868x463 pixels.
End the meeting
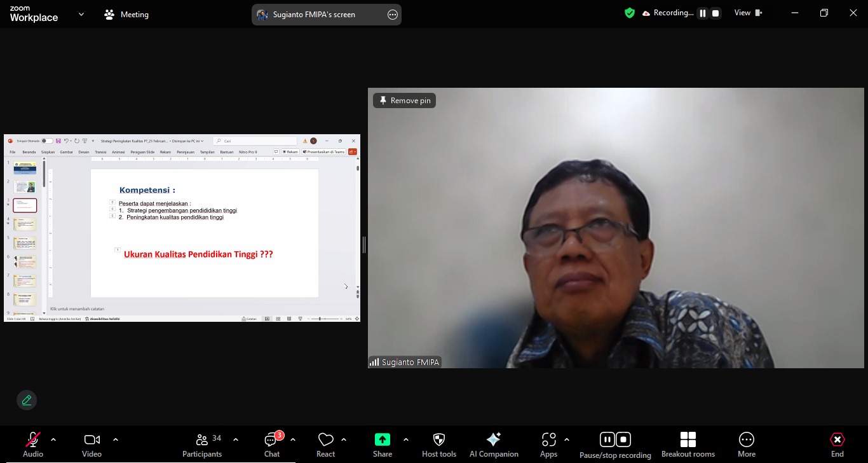tap(837, 439)
